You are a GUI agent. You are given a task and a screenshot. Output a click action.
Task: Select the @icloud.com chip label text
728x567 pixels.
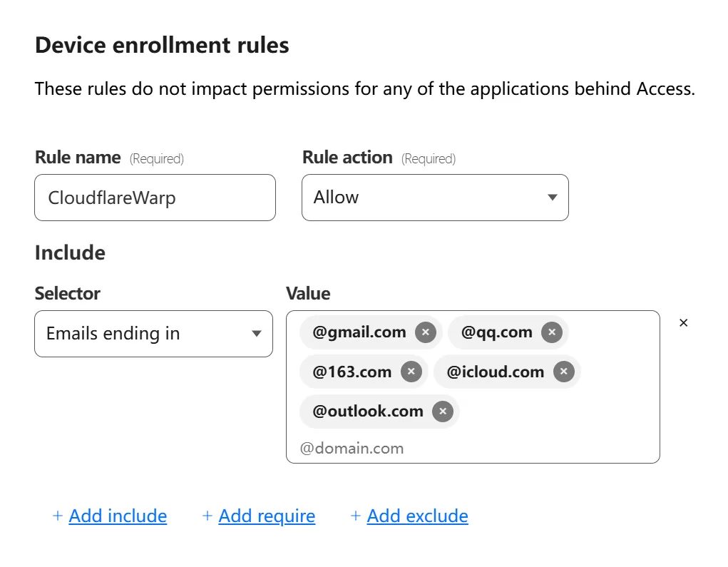coord(496,372)
